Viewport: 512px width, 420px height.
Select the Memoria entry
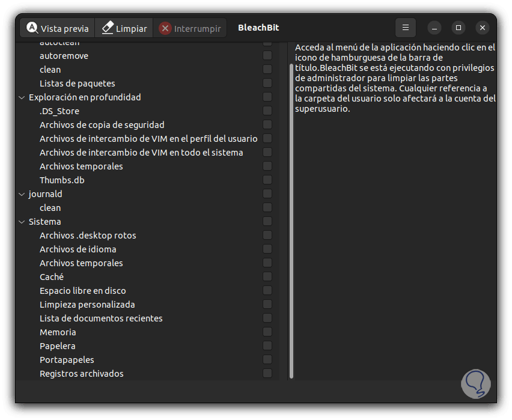pyautogui.click(x=58, y=332)
